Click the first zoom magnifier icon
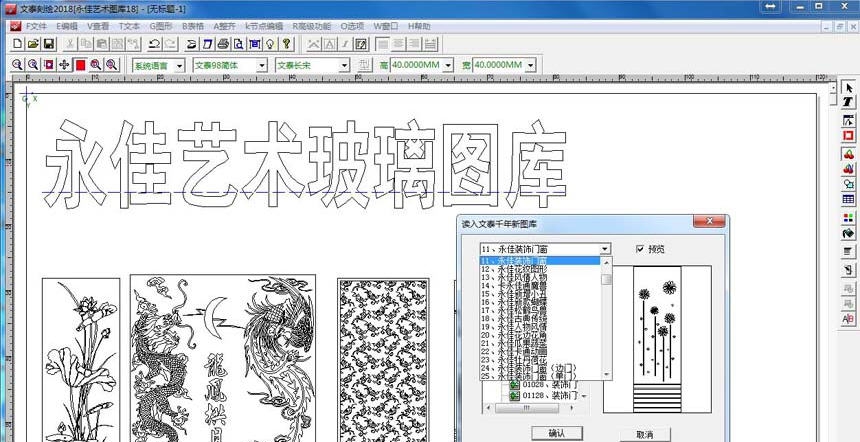Image resolution: width=860 pixels, height=442 pixels. tap(18, 65)
